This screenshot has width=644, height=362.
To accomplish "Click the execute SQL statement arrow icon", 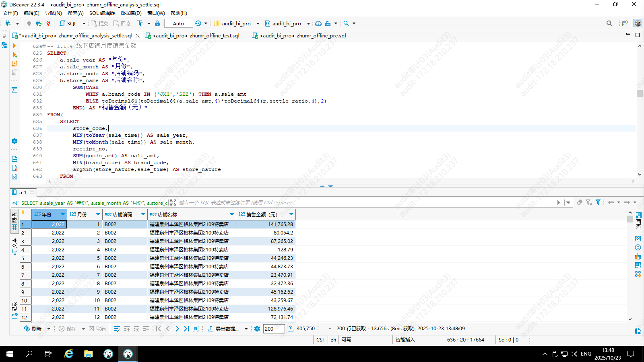I will 14,46.
